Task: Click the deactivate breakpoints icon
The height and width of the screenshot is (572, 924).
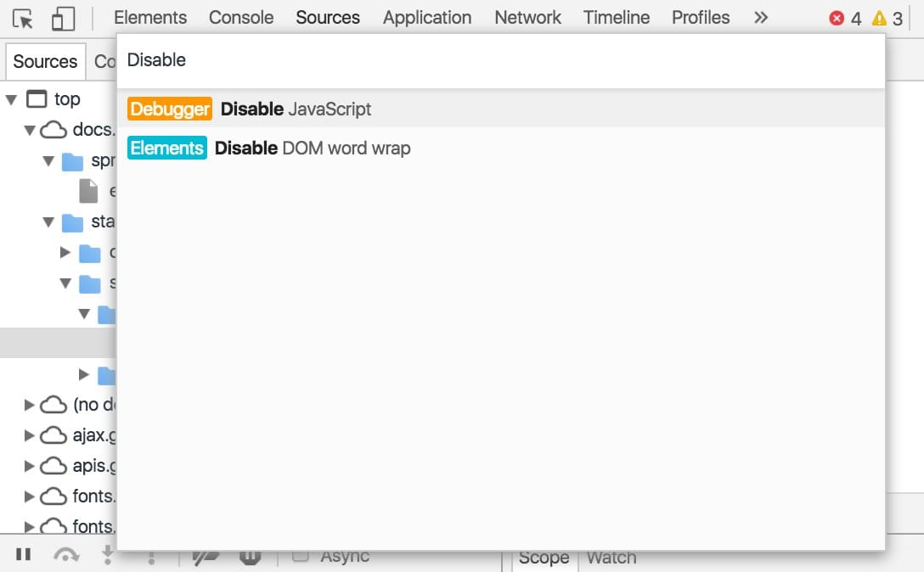Action: pyautogui.click(x=204, y=556)
